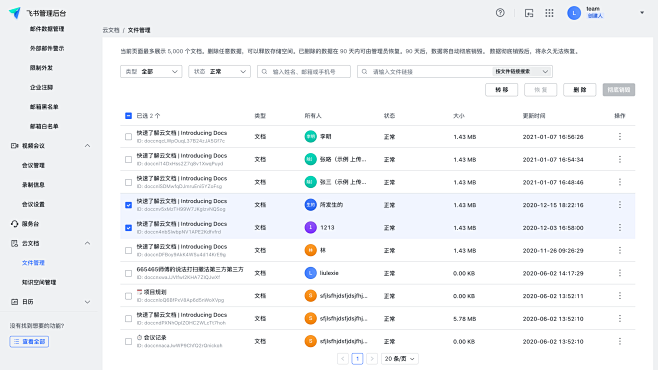Check the row updated 2021-01-07 16:54:34
This screenshot has width=658, height=370.
click(128, 159)
